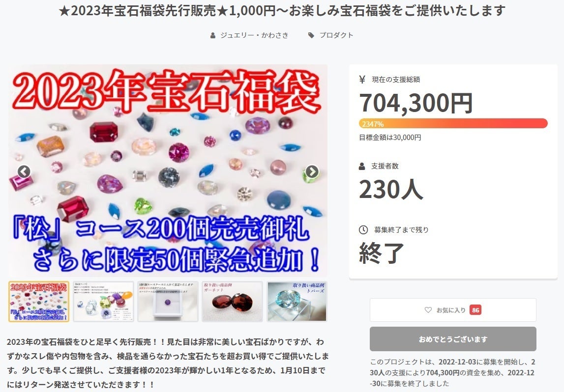Click the 2347% funding progress bar
Viewport: 564px width, 392px height.
(453, 124)
